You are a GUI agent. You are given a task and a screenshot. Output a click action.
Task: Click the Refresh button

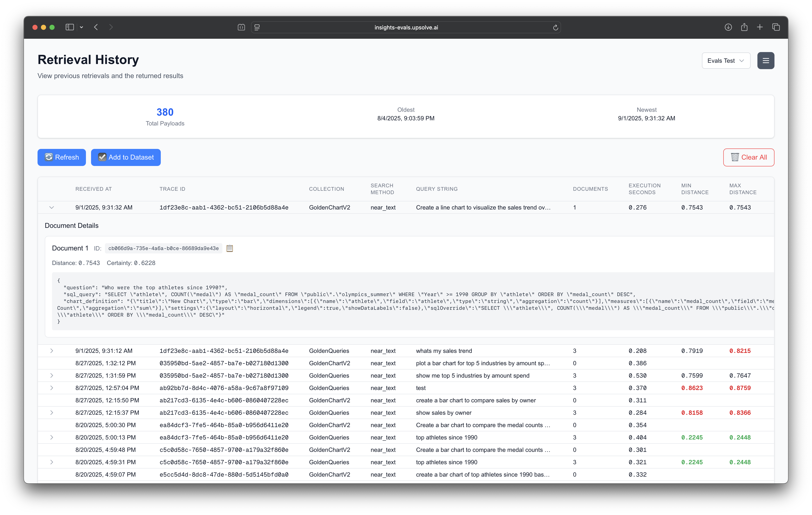62,157
